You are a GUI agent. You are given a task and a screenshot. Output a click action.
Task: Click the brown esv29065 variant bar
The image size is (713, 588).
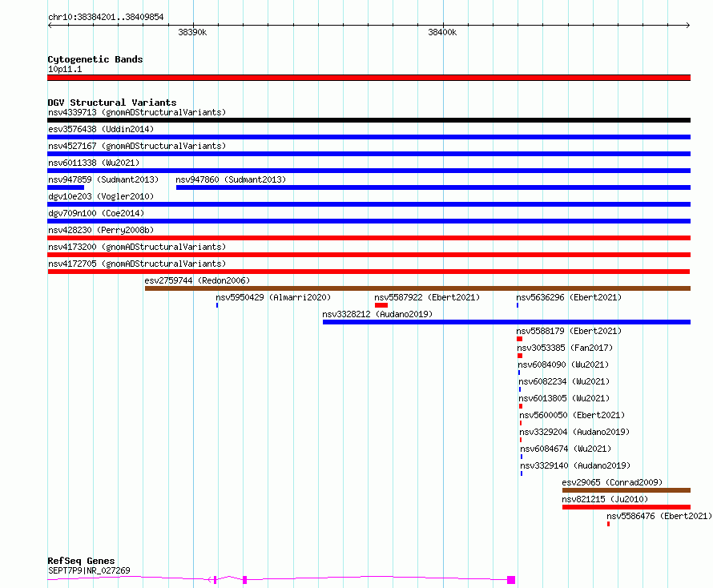[626, 490]
